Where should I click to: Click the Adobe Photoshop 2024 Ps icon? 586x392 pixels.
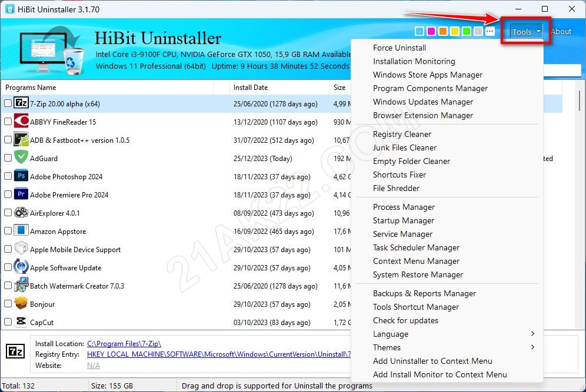21,176
